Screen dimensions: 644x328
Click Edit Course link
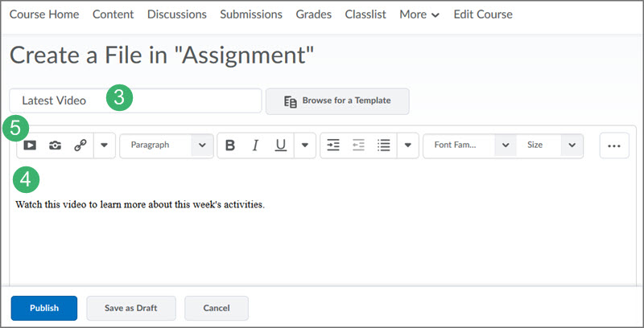coord(483,14)
